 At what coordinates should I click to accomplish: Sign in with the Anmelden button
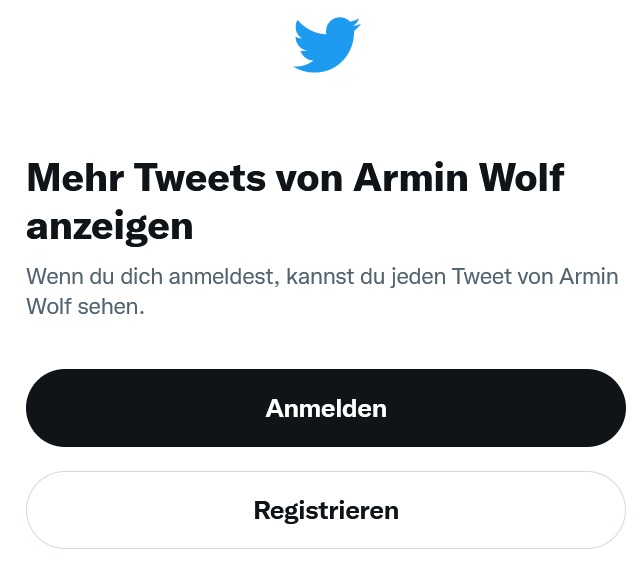tap(326, 408)
